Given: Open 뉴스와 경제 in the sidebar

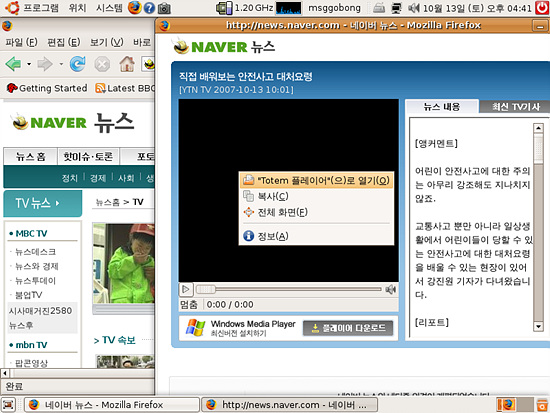Looking at the screenshot, I should coord(36,266).
